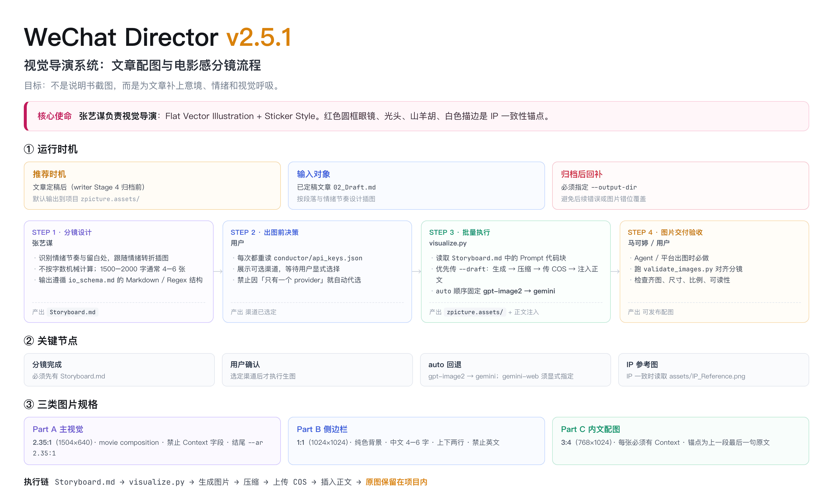Click the text 必须指定 --output-dir
The width and height of the screenshot is (833, 504).
599,187
